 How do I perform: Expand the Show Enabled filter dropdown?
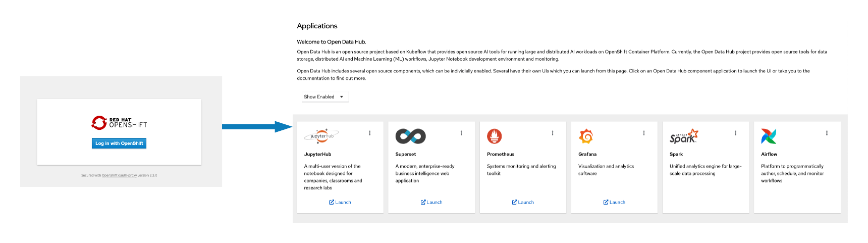pyautogui.click(x=324, y=97)
